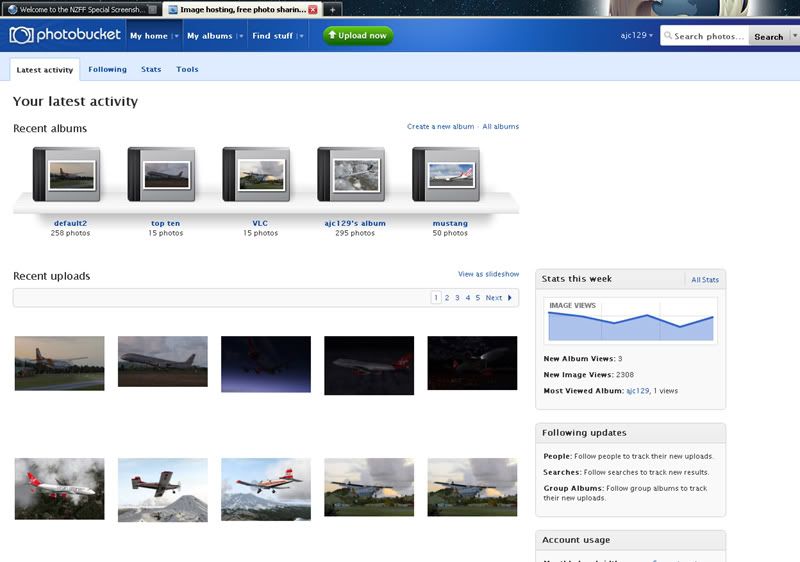The image size is (800, 562).
Task: Click the Photobucket logo icon
Action: [21, 36]
